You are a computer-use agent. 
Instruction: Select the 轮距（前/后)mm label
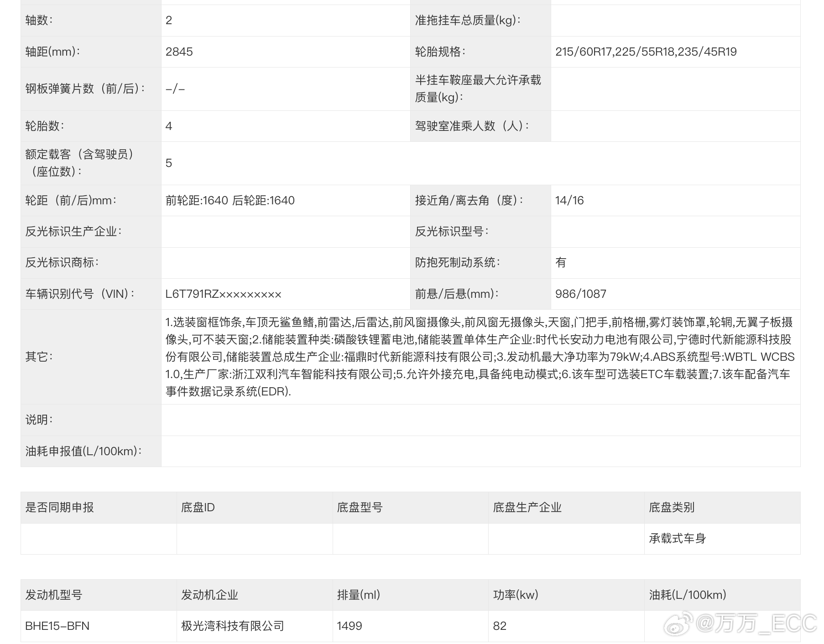pyautogui.click(x=70, y=200)
